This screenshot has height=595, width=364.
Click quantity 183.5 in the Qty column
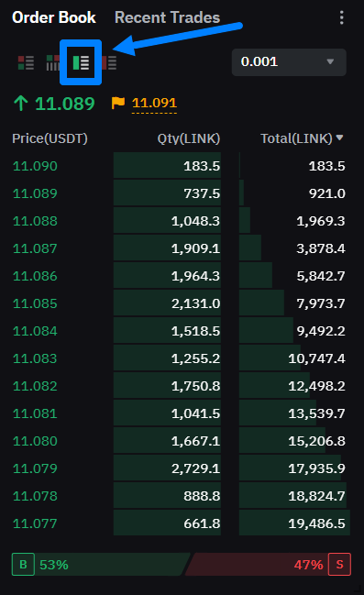click(x=202, y=166)
